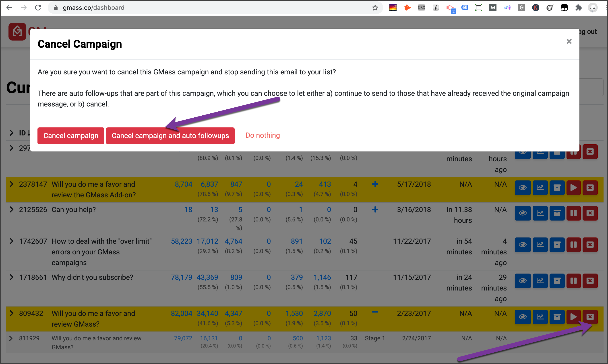Image resolution: width=608 pixels, height=364 pixels.
Task: Click the Cancel campaign button
Action: point(71,136)
